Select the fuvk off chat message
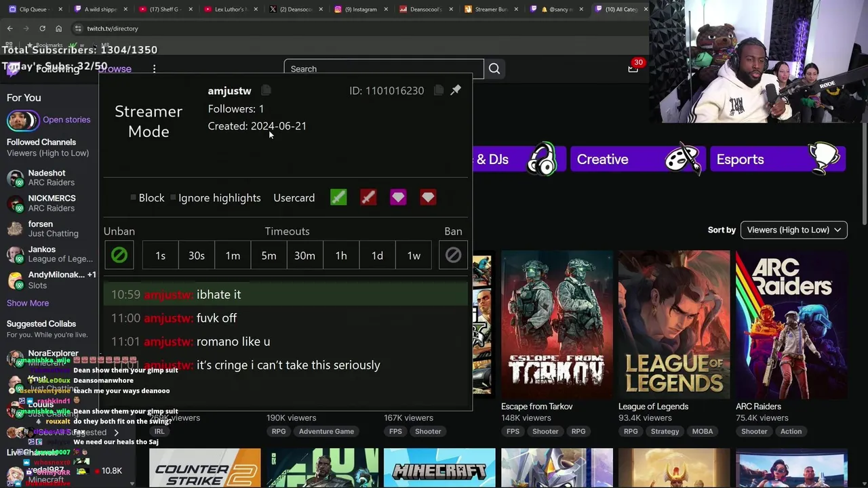The image size is (868, 488). click(285, 318)
